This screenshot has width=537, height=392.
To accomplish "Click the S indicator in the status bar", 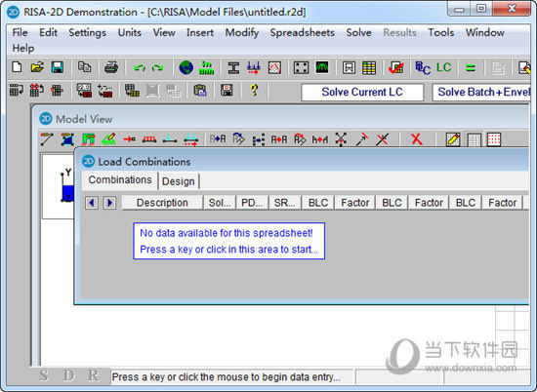I will click(x=44, y=375).
